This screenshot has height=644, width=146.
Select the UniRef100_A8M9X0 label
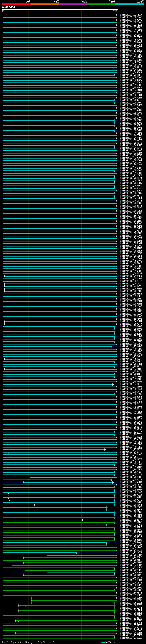coord(131,605)
